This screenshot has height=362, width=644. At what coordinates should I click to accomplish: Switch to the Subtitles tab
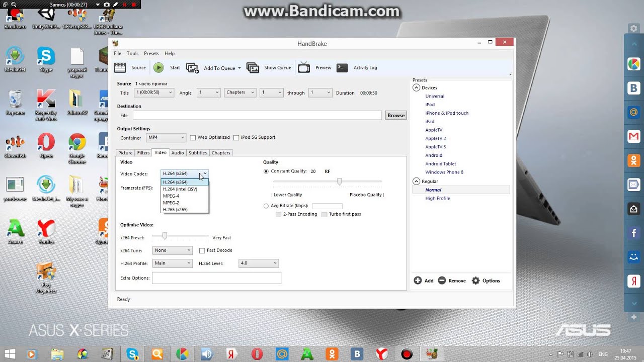coord(198,153)
